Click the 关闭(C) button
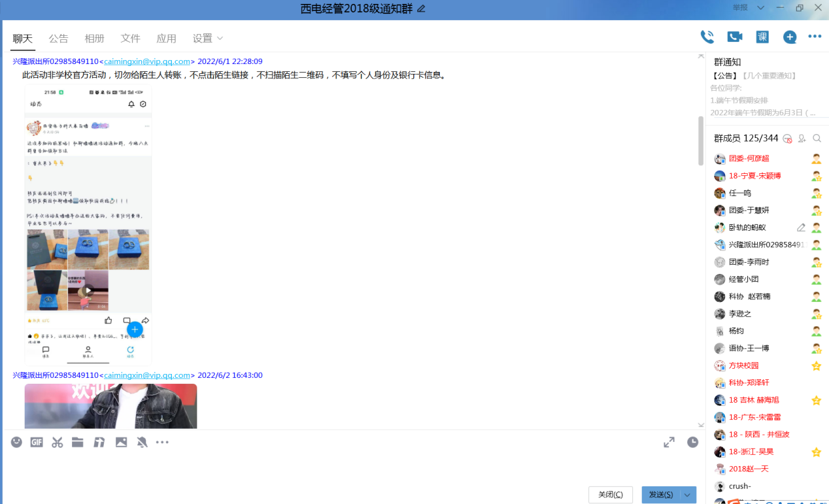The image size is (829, 504). tap(610, 495)
